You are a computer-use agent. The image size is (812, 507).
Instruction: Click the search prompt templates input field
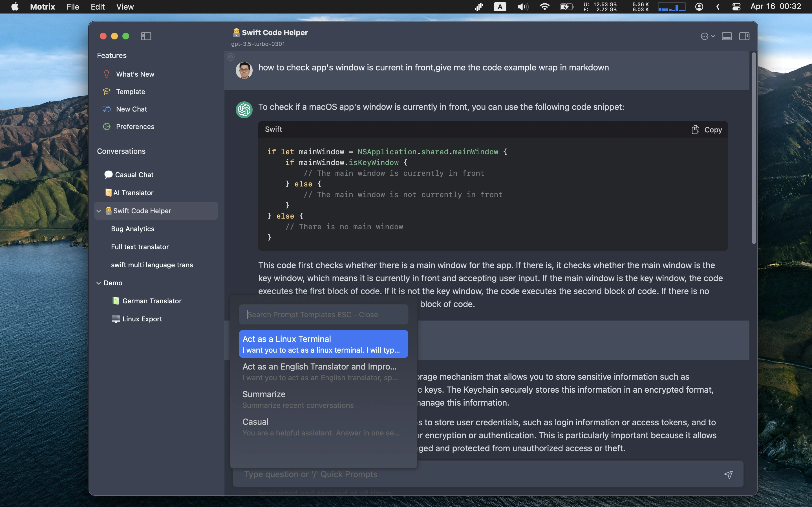coord(323,314)
